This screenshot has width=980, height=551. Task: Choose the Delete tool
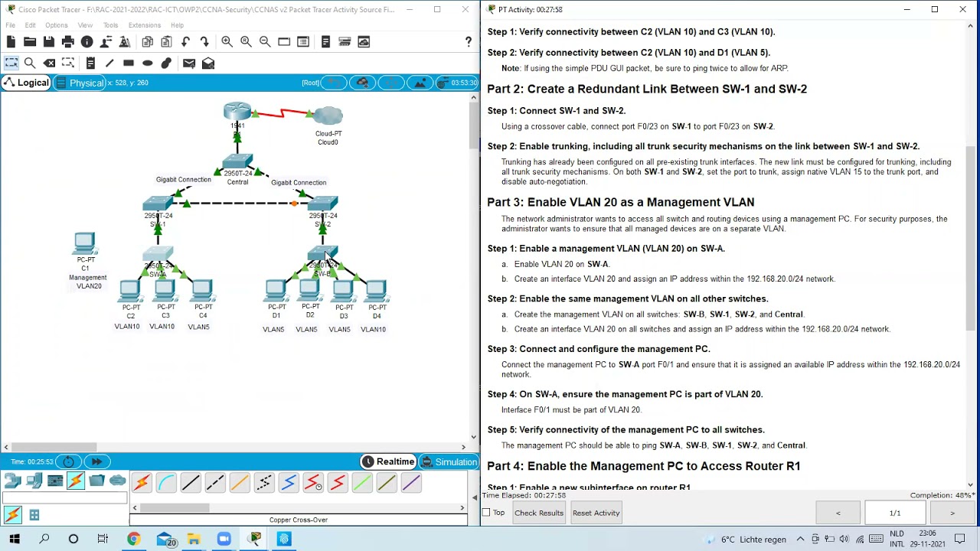click(x=49, y=64)
